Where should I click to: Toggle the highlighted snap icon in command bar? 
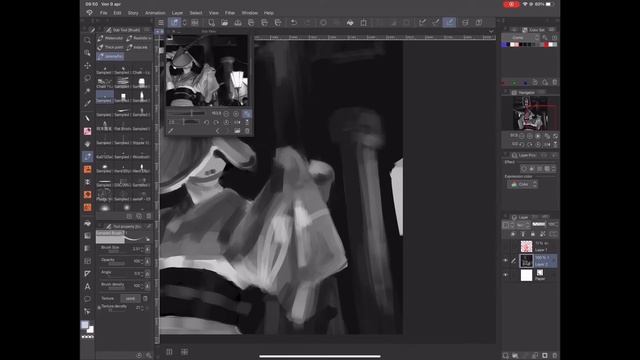449,22
